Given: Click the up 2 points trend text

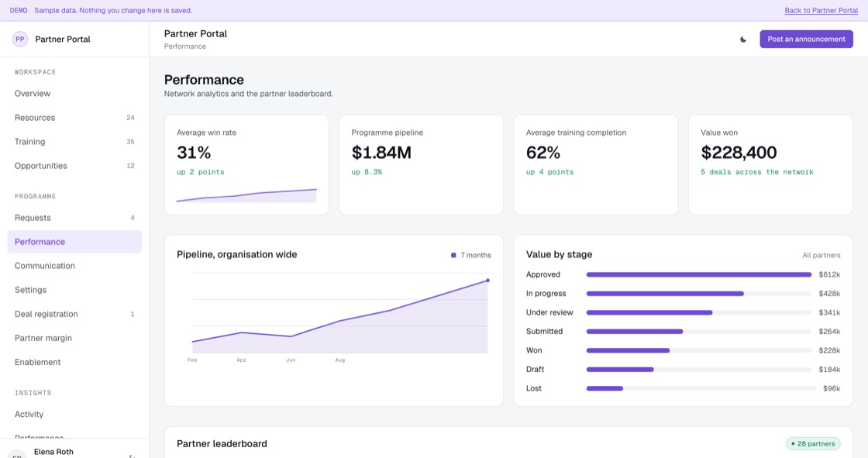Looking at the screenshot, I should [x=201, y=172].
